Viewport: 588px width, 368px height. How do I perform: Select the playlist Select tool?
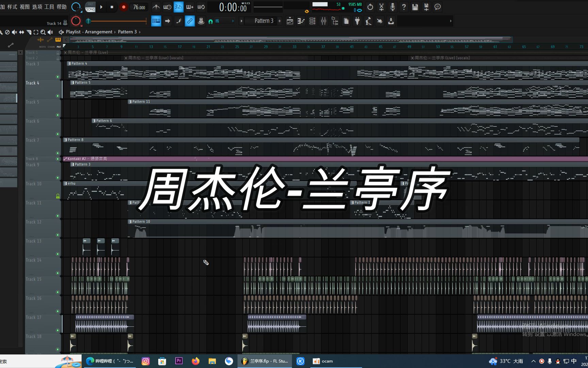pyautogui.click(x=36, y=32)
